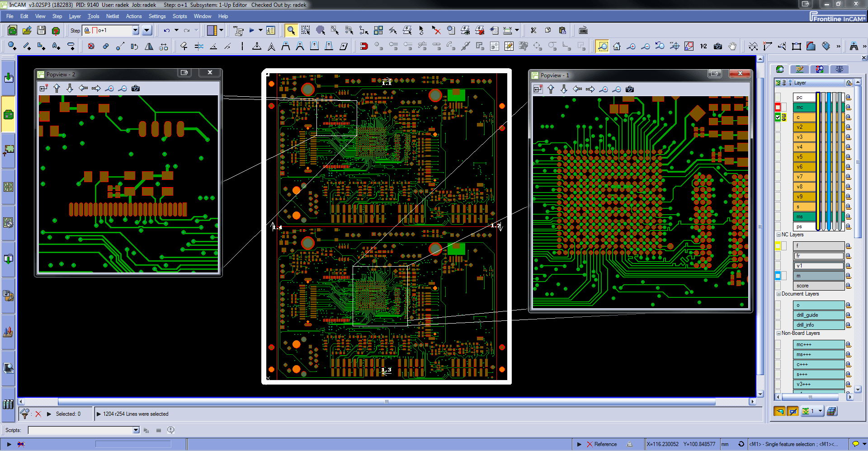Click the Scripts input field
868x451 pixels.
click(80, 430)
